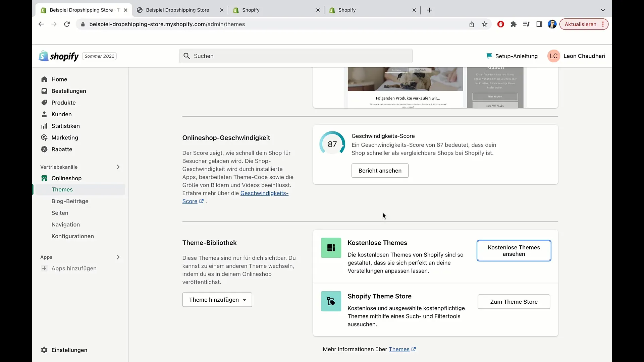Click Einstellungen gear icon at bottom
The width and height of the screenshot is (644, 362).
tap(44, 350)
